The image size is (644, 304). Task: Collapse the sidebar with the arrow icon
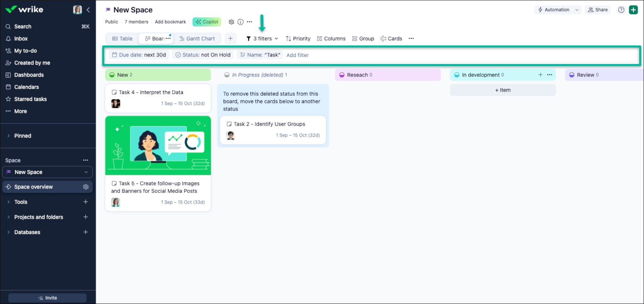[x=88, y=10]
